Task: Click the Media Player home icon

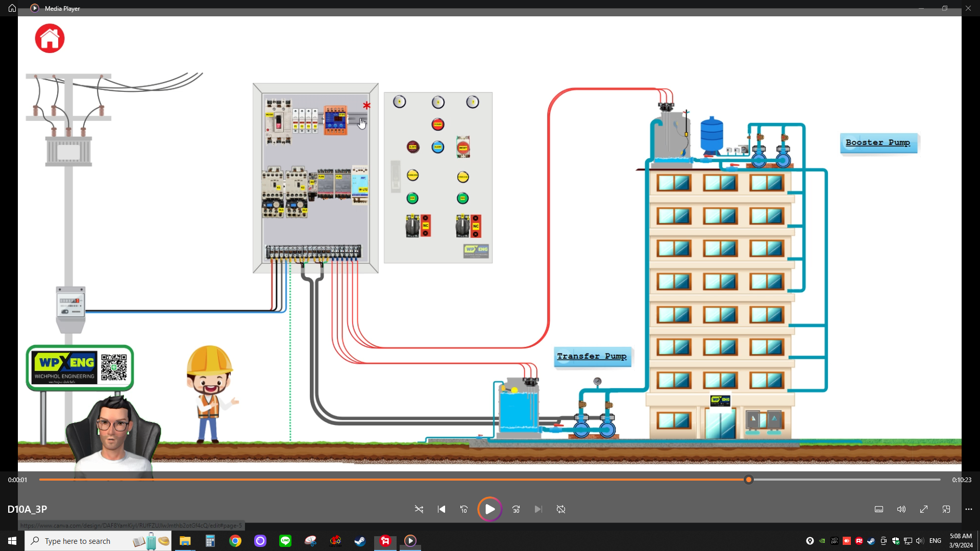Action: pyautogui.click(x=12, y=8)
